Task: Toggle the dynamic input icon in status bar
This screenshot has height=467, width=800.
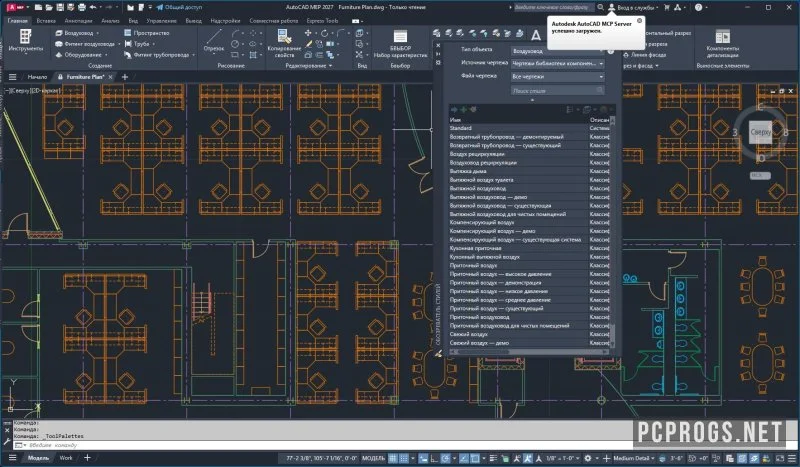Action: (423, 458)
